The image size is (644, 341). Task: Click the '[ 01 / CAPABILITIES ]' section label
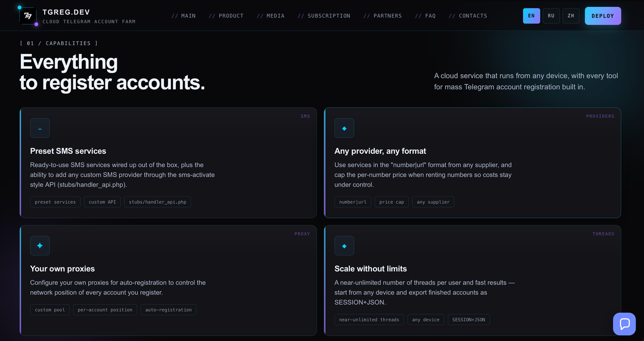click(59, 44)
